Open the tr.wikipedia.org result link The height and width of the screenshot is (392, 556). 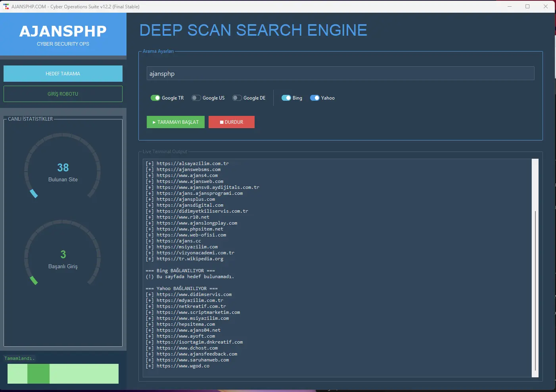coord(190,258)
